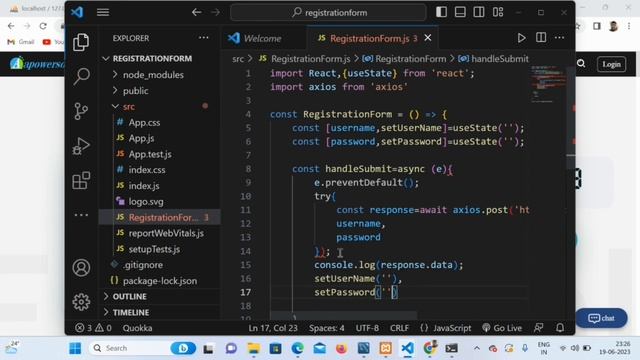Close the RegistrationForm.js tab
Image resolution: width=640 pixels, height=360 pixels.
(428, 38)
